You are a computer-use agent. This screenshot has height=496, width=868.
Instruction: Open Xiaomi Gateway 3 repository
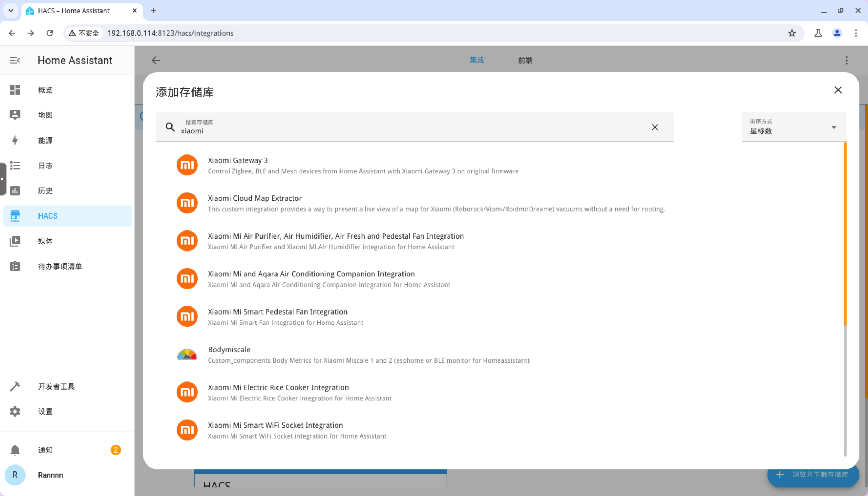[x=238, y=160]
